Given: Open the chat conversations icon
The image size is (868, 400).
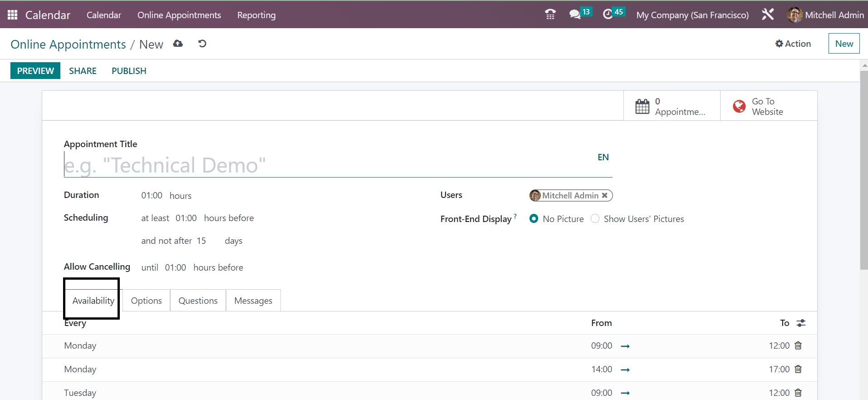Looking at the screenshot, I should [x=575, y=15].
